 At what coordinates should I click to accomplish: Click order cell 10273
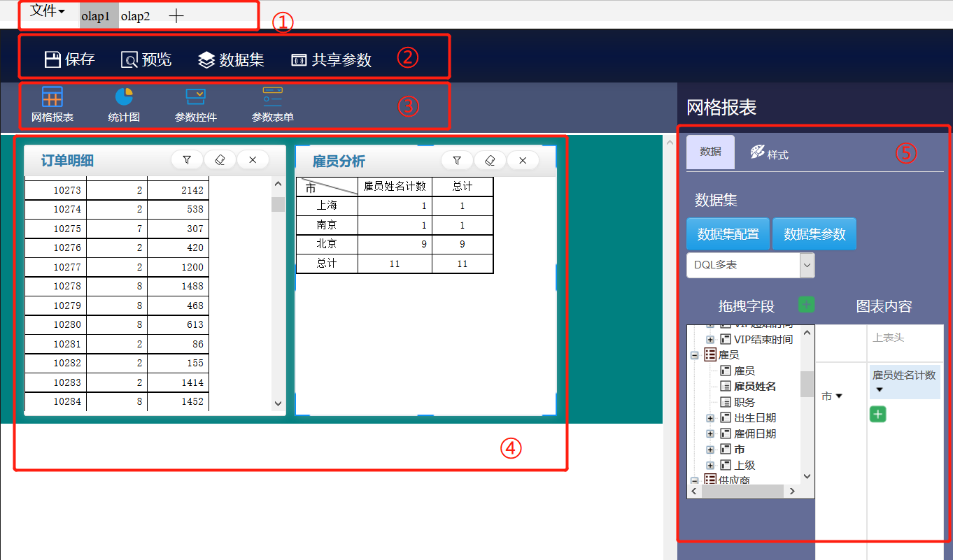point(55,190)
